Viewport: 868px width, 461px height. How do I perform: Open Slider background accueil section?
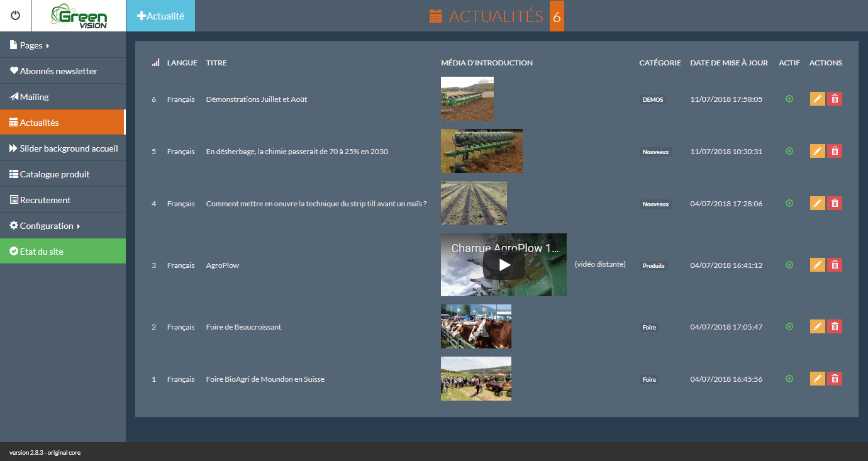coord(63,148)
